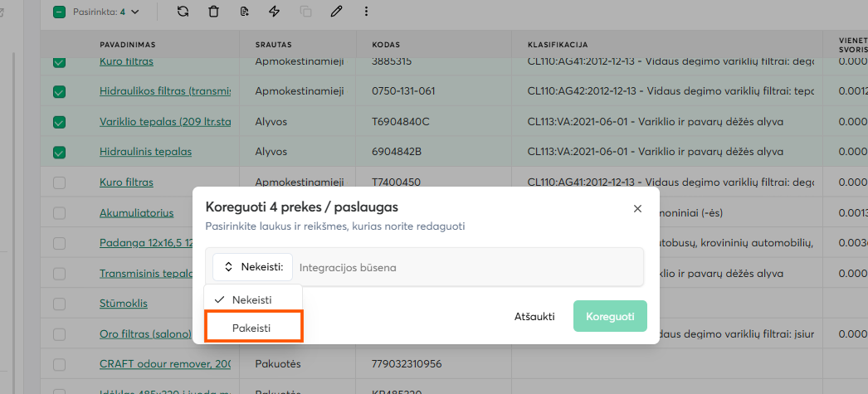Click the refresh icon in the toolbar
Image resolution: width=868 pixels, height=394 pixels.
point(183,12)
